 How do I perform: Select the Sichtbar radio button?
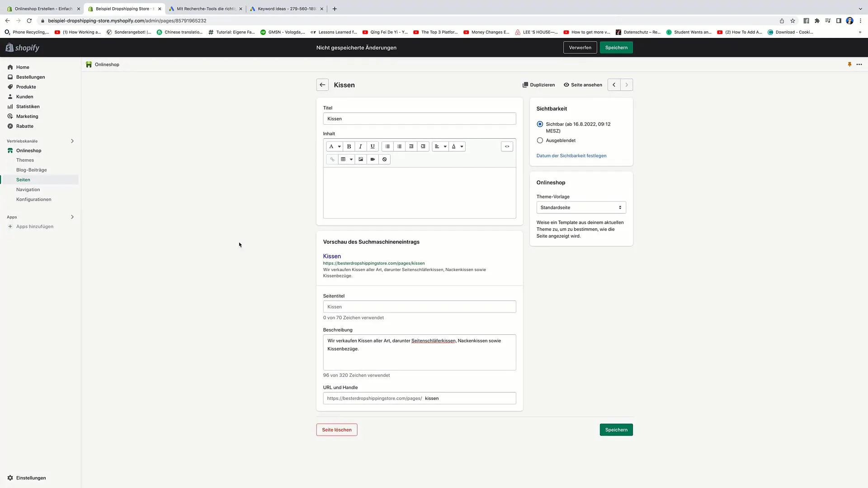[x=539, y=123]
